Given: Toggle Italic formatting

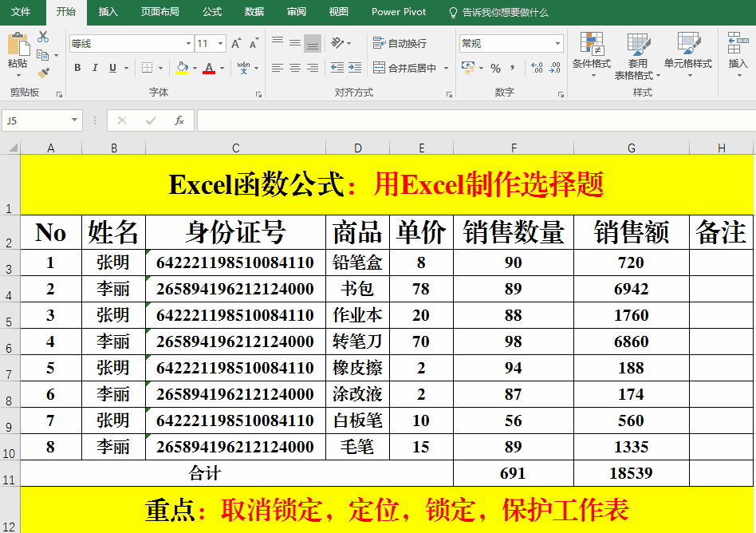Looking at the screenshot, I should pyautogui.click(x=95, y=68).
